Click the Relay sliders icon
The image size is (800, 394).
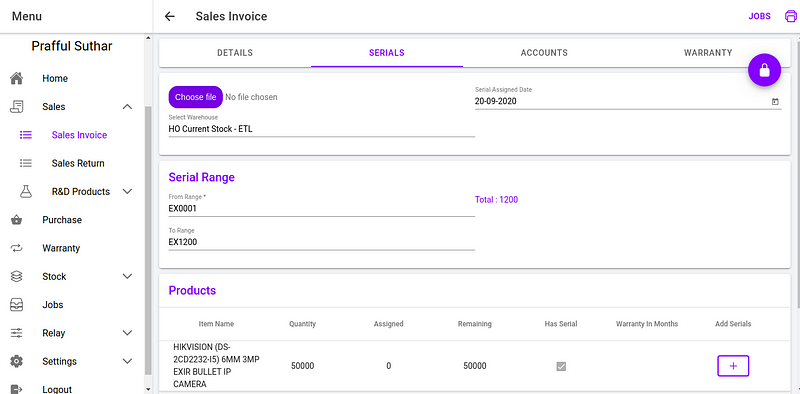tap(17, 333)
